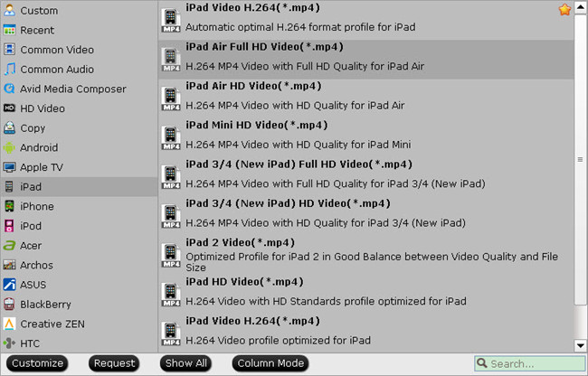Viewport: 588px width, 376px height.
Task: Click "Automatic optimal H.264 format profile for iPad"
Action: [300, 27]
